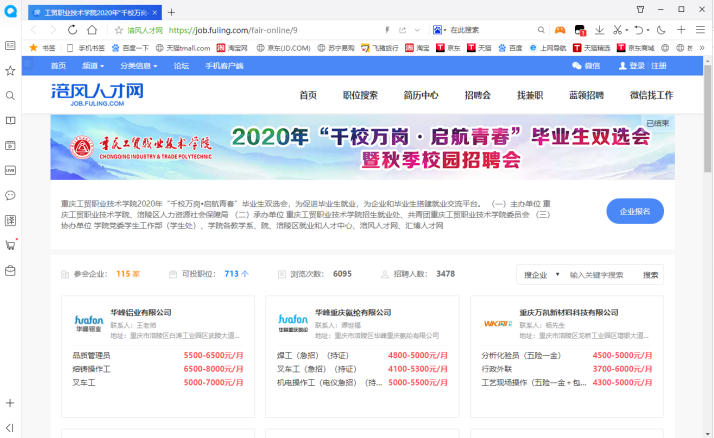The image size is (714, 438).
Task: Open the video player icon in sidebar
Action: [x=10, y=146]
